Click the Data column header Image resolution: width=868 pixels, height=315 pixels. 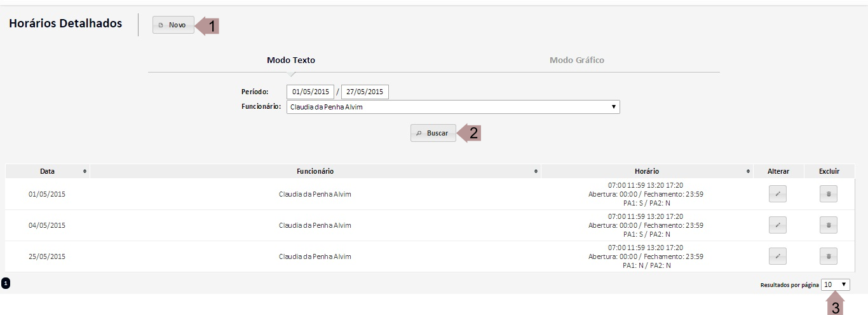47,171
